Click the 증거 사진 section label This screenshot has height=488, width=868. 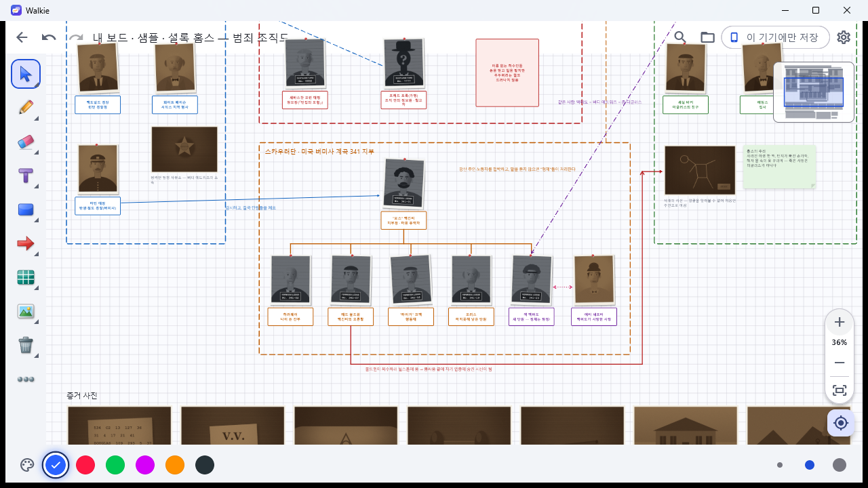click(x=82, y=396)
